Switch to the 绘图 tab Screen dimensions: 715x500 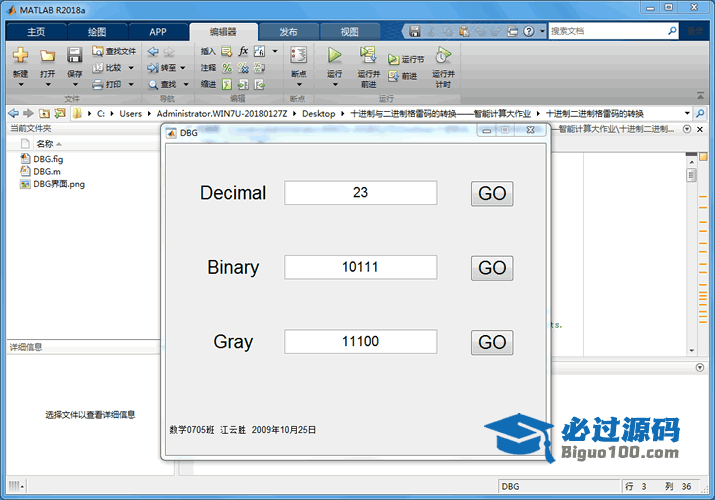point(97,32)
